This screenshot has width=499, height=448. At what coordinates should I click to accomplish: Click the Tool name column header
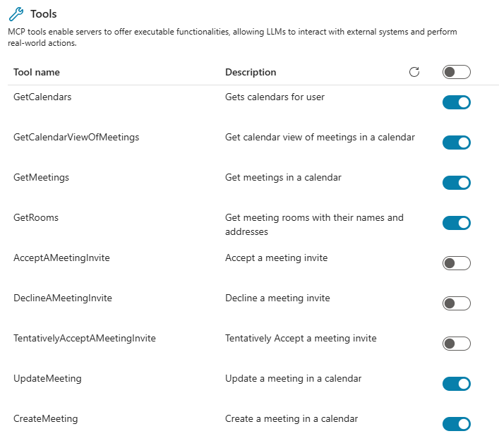[x=37, y=72]
